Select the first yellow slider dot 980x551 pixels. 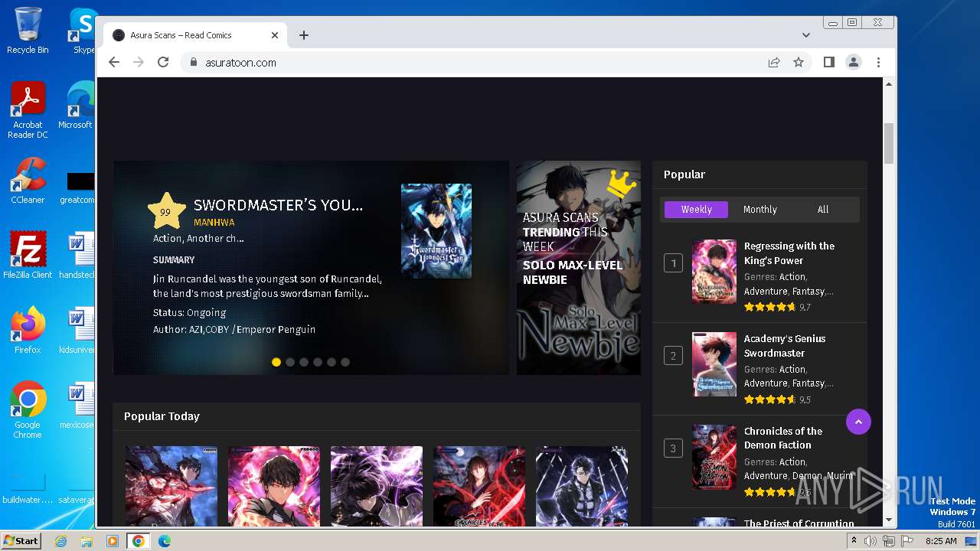276,362
